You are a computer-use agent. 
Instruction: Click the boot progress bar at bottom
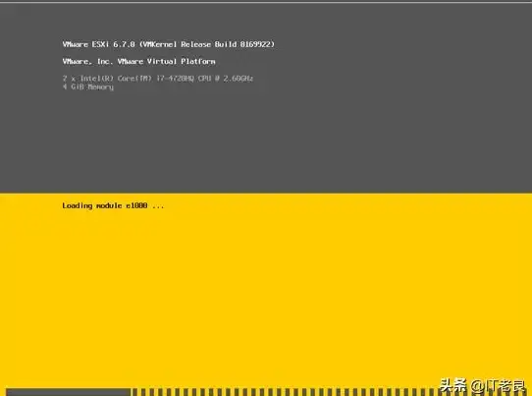pos(266,392)
